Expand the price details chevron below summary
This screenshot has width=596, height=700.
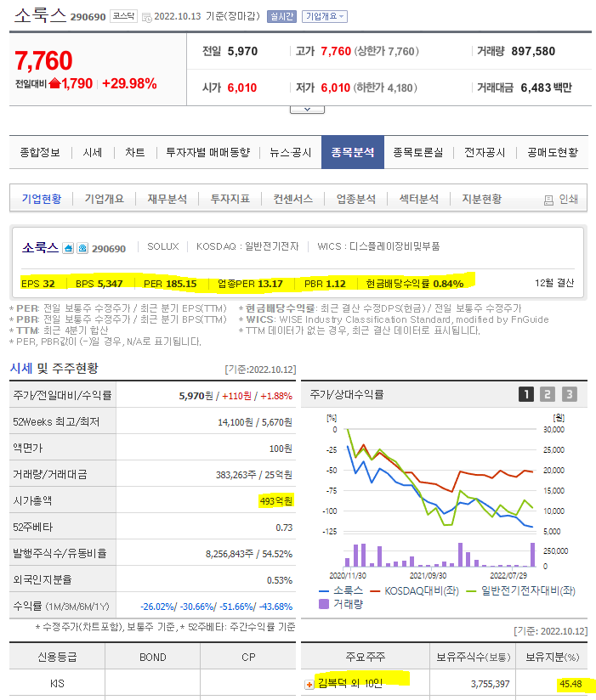pos(308,110)
